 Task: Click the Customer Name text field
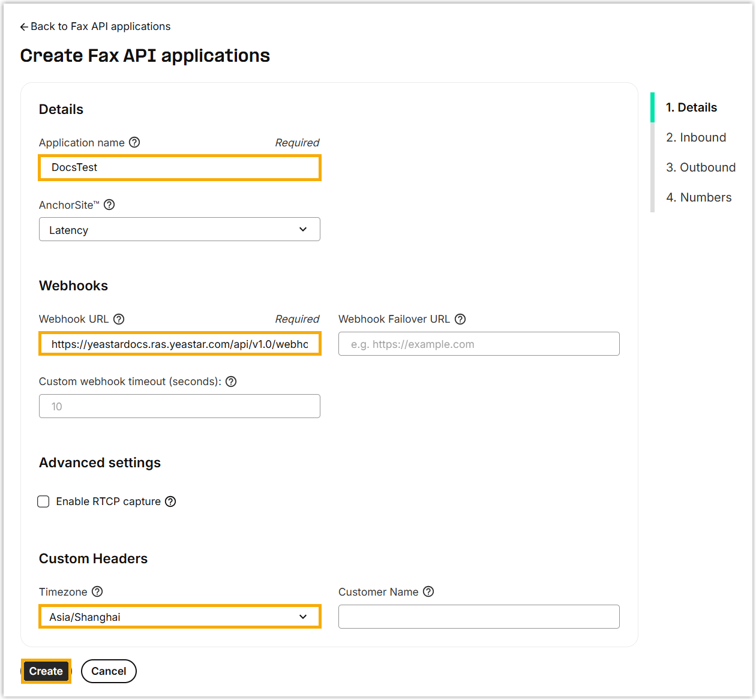(x=479, y=617)
